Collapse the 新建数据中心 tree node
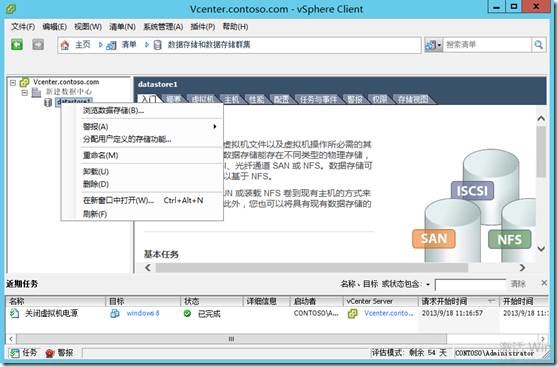Viewport: 558px width, 367px height. pyautogui.click(x=24, y=93)
